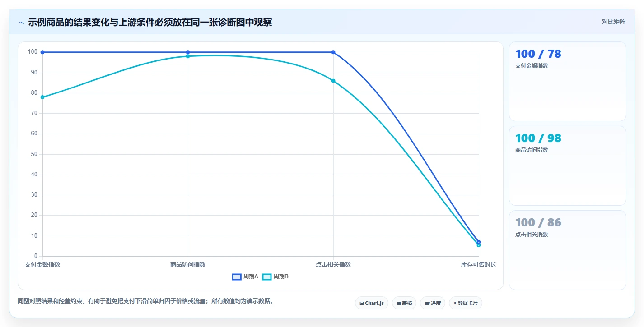Screen dimensions: 644x327
Task: Click 周期A data point at 商品访问指数
Action: pyautogui.click(x=188, y=52)
